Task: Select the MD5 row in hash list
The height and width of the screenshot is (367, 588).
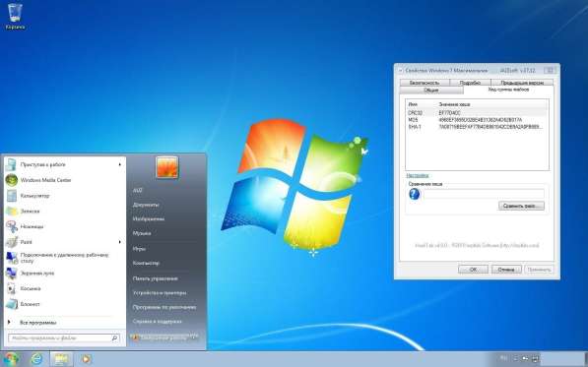Action: click(x=477, y=120)
